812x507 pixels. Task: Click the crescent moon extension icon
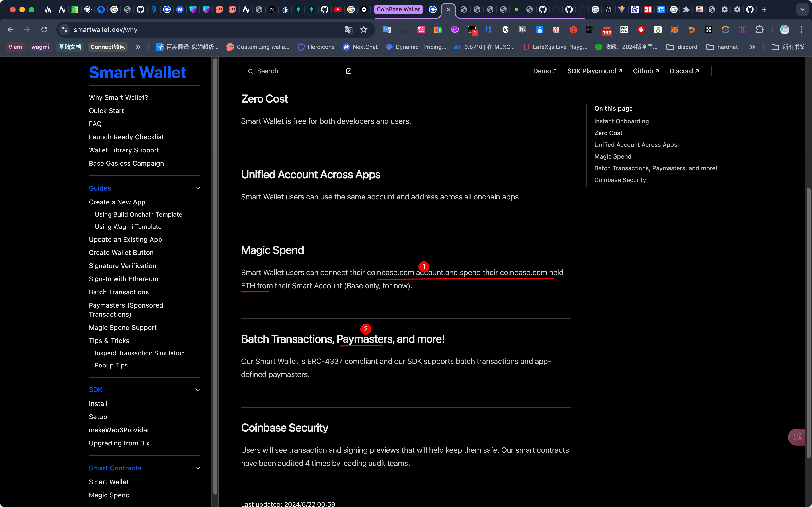click(x=404, y=30)
